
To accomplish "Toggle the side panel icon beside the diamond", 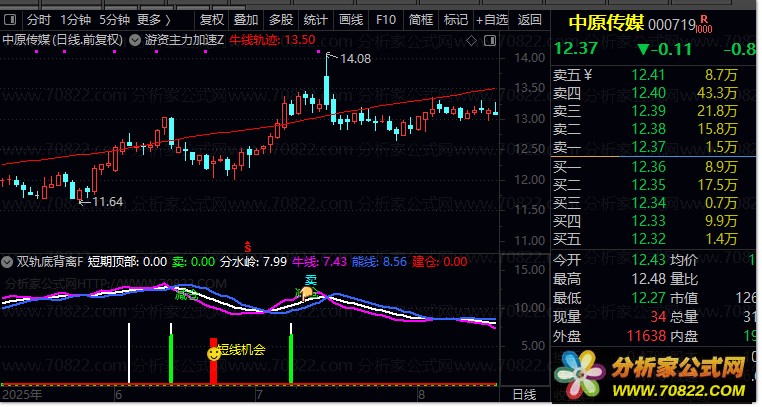I will tap(490, 41).
